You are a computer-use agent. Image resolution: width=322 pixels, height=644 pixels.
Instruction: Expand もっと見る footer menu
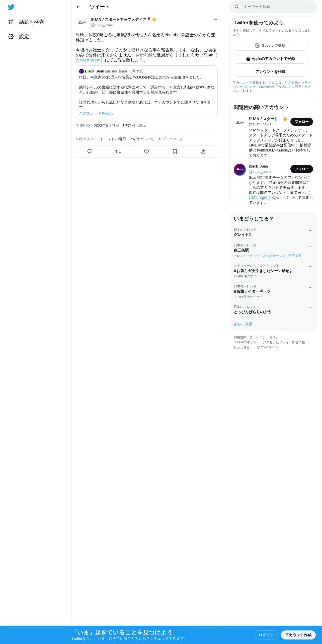[x=244, y=347]
